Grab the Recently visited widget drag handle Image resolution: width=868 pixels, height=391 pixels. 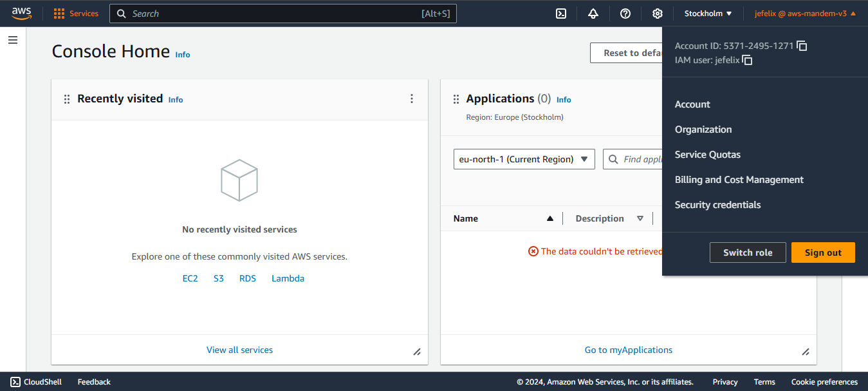[67, 99]
